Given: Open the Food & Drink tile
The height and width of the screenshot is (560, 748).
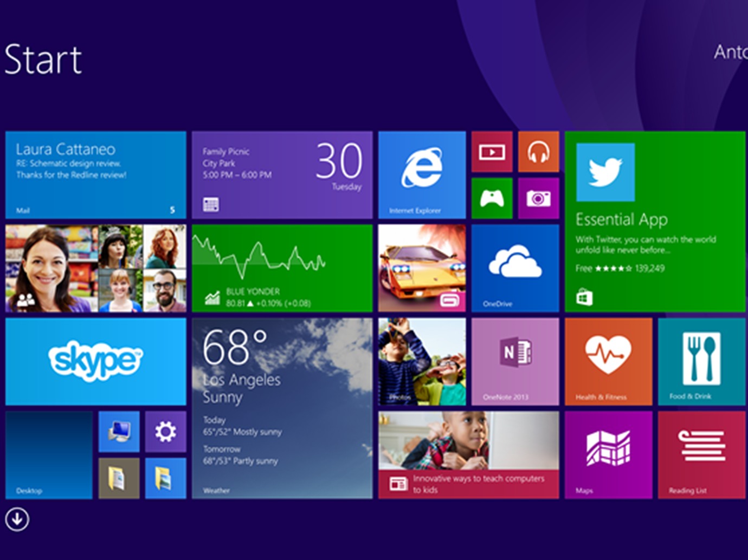Looking at the screenshot, I should (701, 361).
